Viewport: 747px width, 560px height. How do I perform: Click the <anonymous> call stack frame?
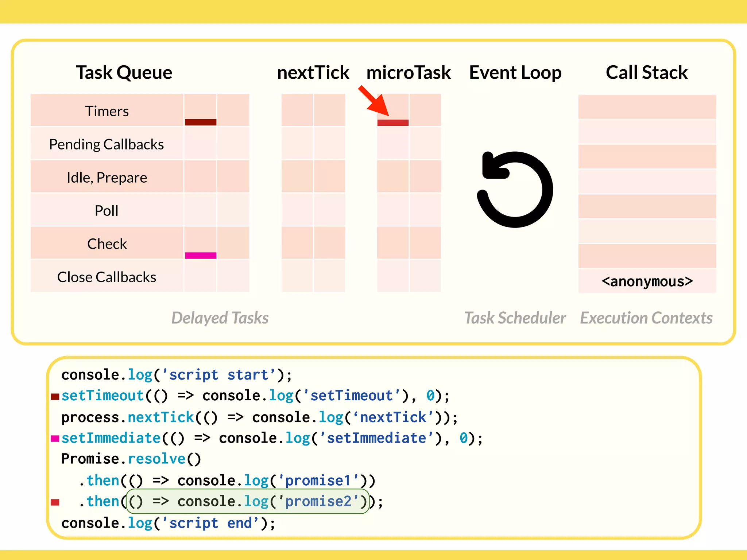647,281
